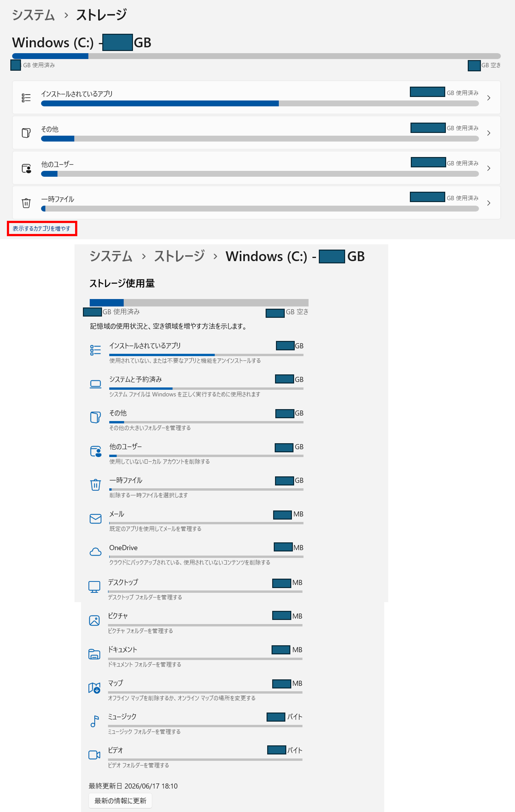Click ドキュメント フォルダーを管理する text
This screenshot has height=812, width=515.
point(145,664)
